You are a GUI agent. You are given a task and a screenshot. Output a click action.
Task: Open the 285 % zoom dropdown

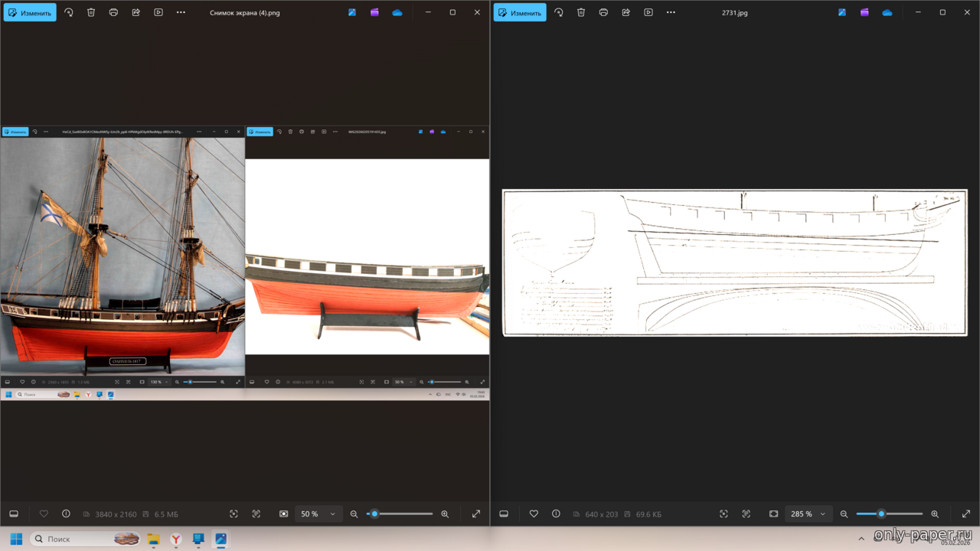pos(808,514)
